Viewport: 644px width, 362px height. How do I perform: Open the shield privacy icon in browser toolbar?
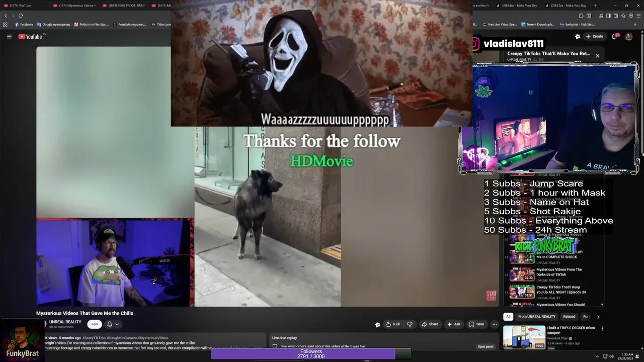631,16
